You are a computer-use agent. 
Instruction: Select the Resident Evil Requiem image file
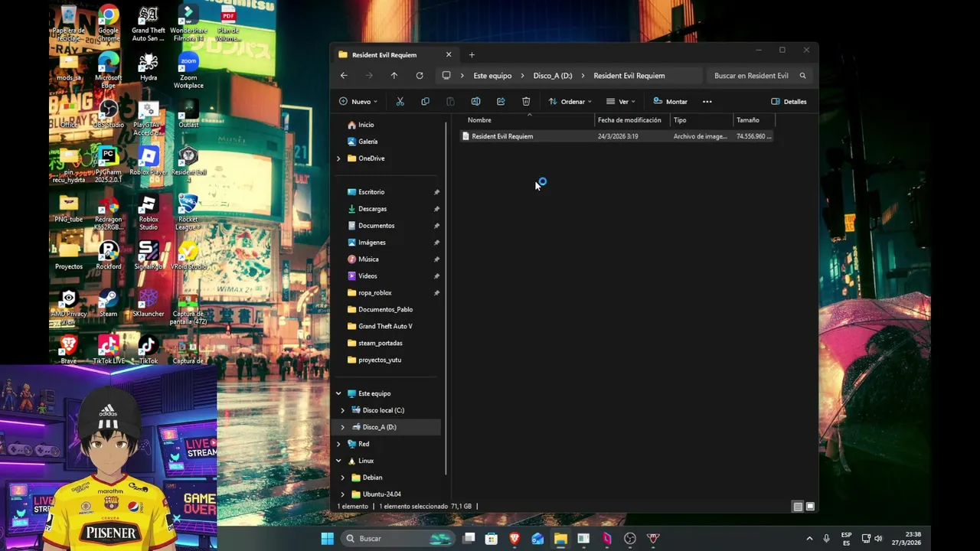pos(616,136)
